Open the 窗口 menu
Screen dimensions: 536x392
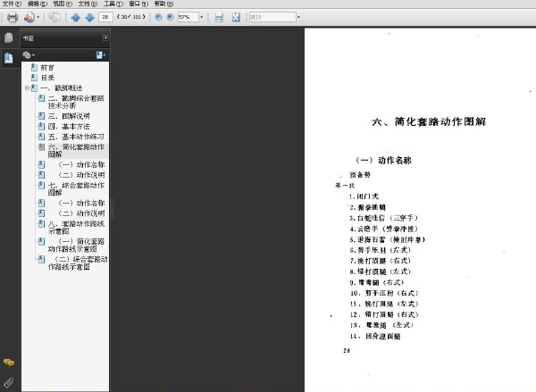138,4
